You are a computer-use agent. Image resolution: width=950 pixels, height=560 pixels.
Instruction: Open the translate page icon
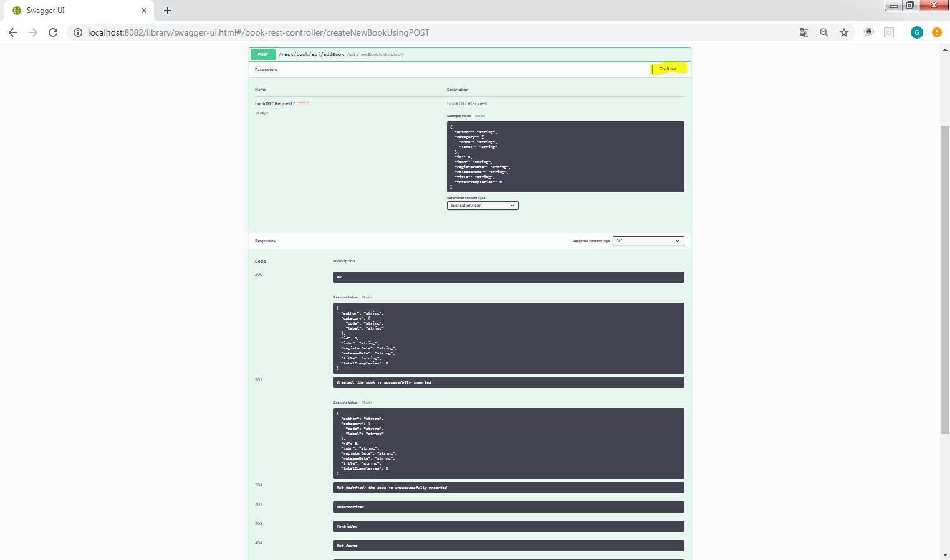804,32
